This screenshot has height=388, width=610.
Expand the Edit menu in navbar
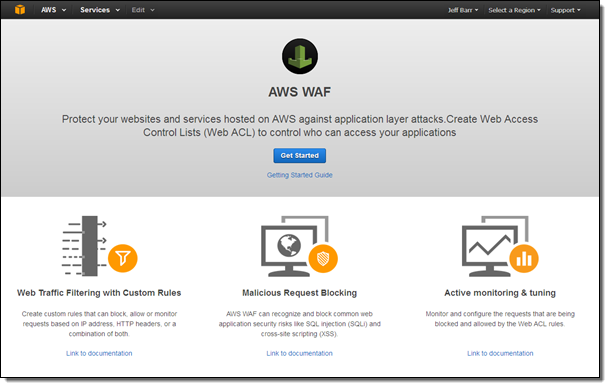143,10
